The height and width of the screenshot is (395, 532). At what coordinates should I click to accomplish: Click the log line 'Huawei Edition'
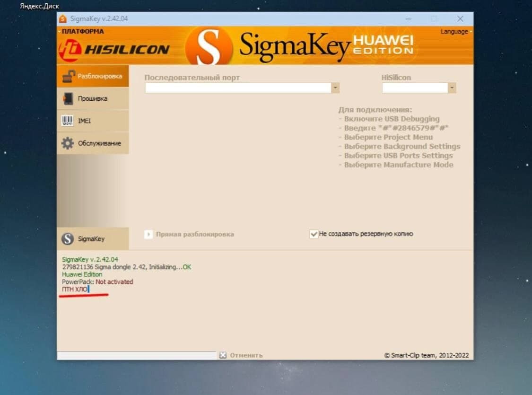pos(82,274)
